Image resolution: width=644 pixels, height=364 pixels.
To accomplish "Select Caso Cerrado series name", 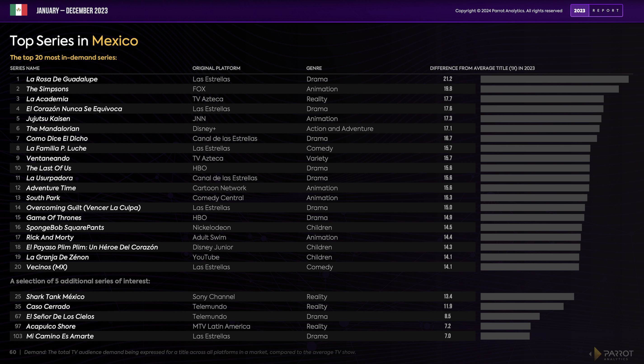I will click(48, 306).
